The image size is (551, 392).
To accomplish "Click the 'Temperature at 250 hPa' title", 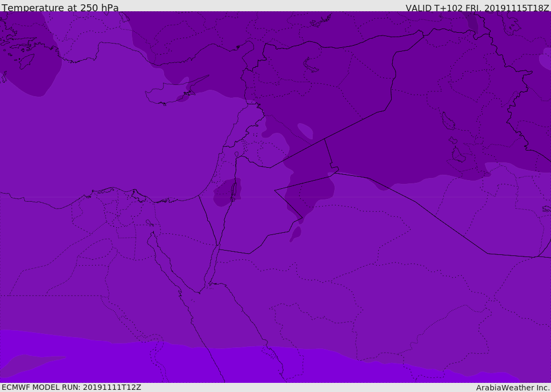I will coord(60,8).
